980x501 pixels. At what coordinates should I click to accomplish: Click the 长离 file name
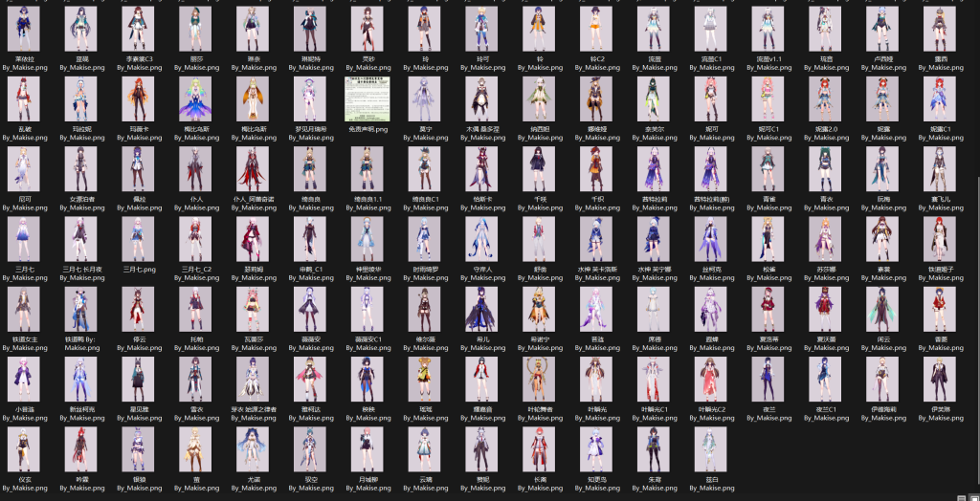pyautogui.click(x=539, y=484)
